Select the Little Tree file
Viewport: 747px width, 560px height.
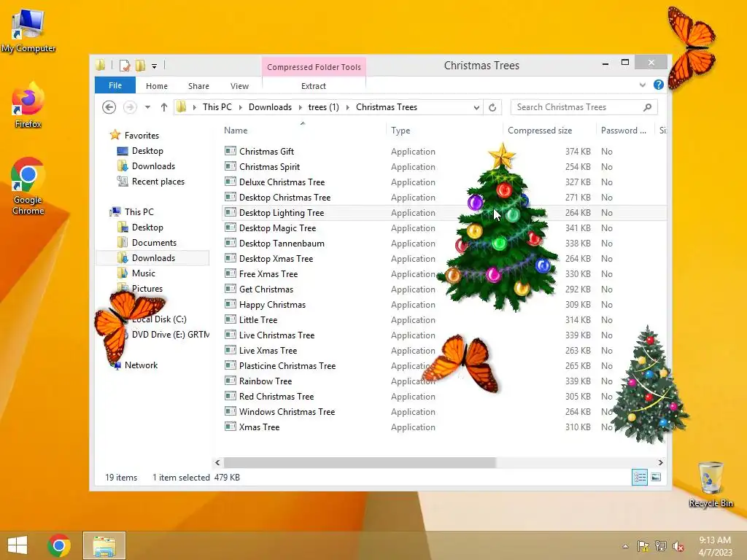tap(258, 320)
